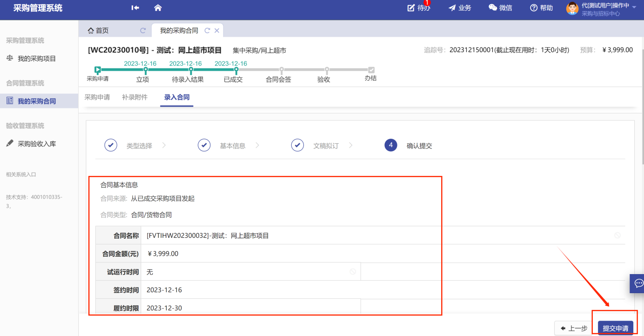Open 采购验收入库 in the sidebar
Image resolution: width=644 pixels, height=336 pixels.
(37, 144)
